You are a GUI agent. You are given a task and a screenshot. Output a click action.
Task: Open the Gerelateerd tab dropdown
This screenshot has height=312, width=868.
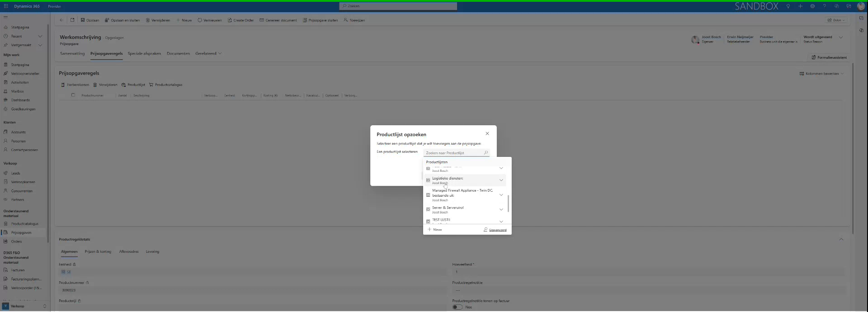[208, 53]
